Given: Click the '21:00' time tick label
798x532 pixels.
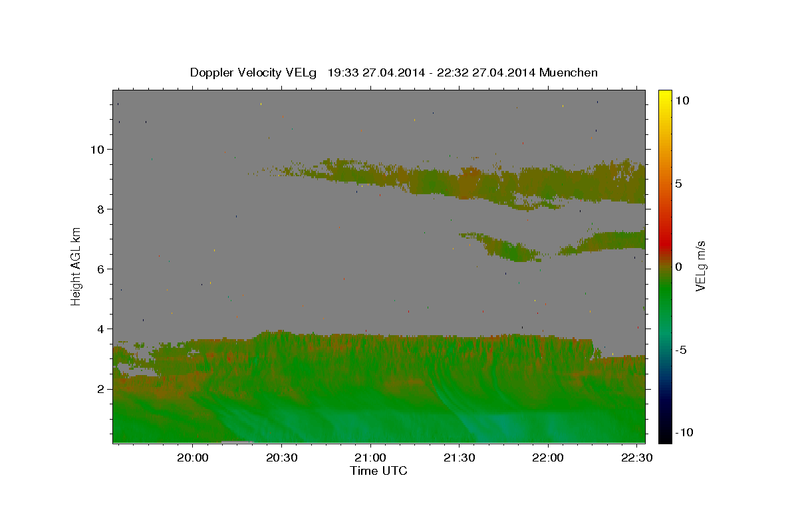Looking at the screenshot, I should (x=370, y=458).
